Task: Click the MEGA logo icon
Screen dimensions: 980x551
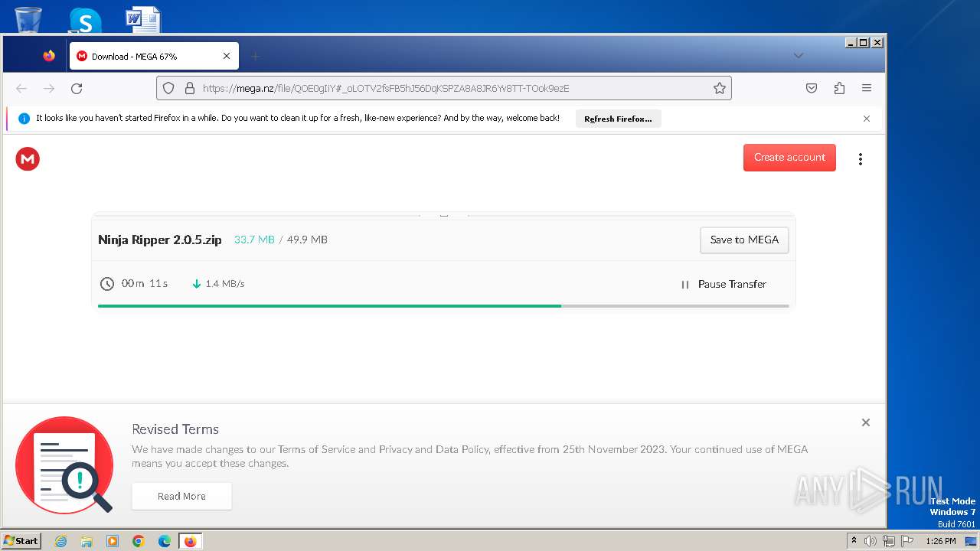Action: pos(28,159)
